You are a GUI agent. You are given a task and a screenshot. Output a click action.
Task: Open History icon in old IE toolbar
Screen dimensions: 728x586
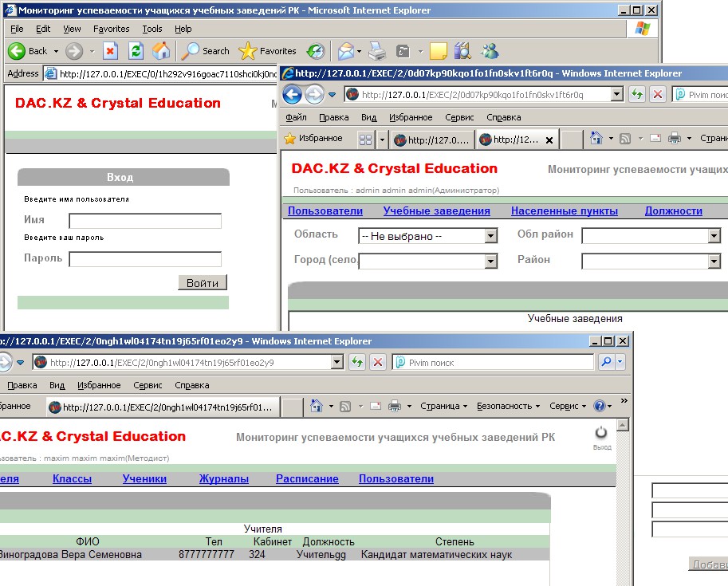(316, 51)
